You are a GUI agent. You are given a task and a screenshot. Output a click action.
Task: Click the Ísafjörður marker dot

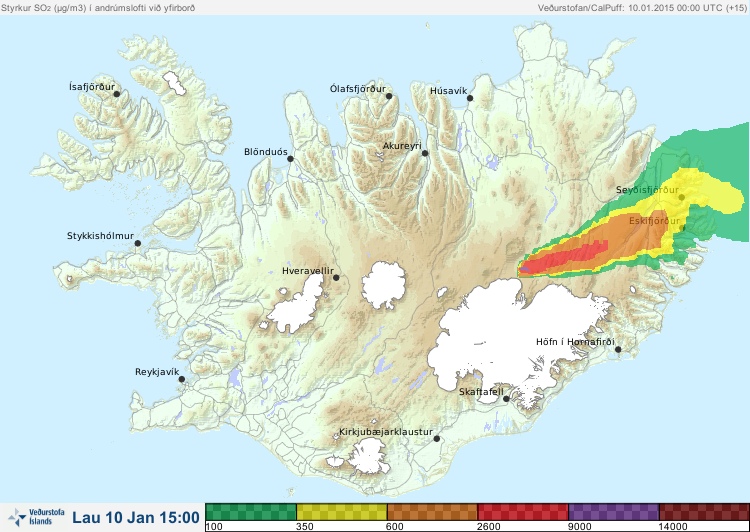[x=116, y=94]
